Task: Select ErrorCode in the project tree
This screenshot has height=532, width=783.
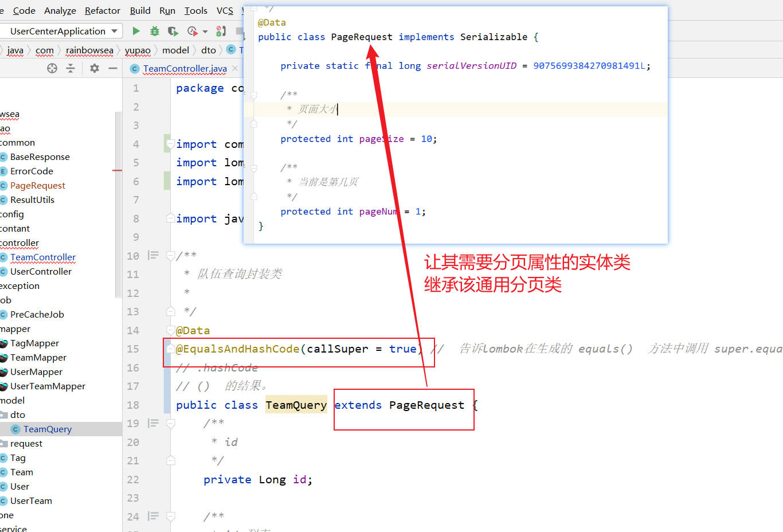Action: [32, 171]
